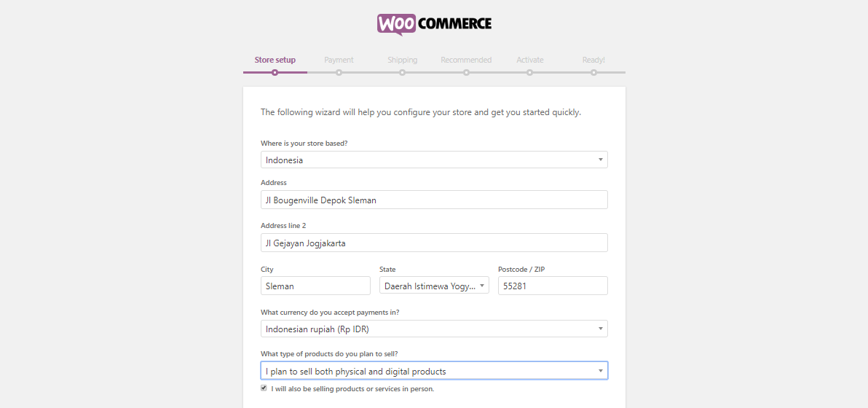The image size is (868, 408).
Task: Click the Ready! step marker dot
Action: tap(593, 72)
